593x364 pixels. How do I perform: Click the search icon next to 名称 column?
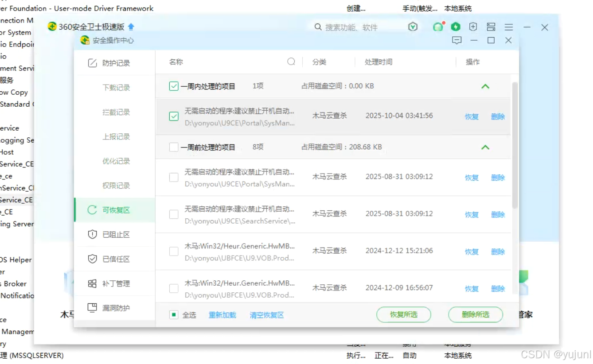[x=291, y=62]
